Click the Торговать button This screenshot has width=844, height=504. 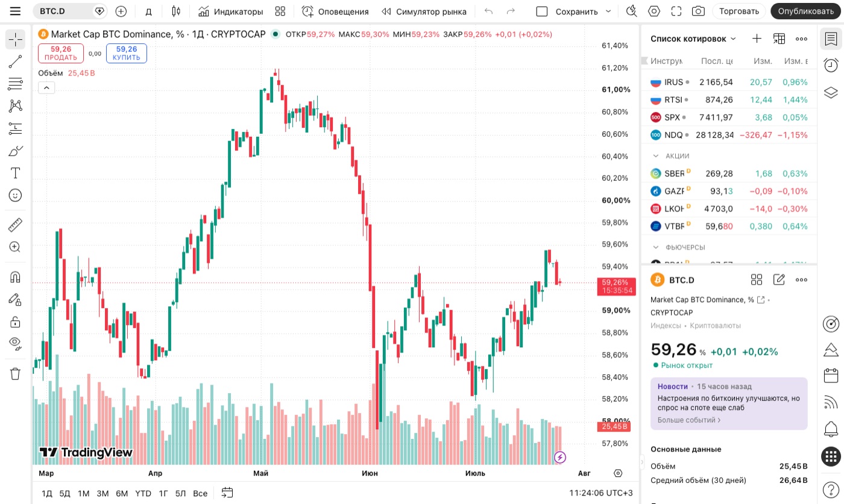[x=739, y=11]
